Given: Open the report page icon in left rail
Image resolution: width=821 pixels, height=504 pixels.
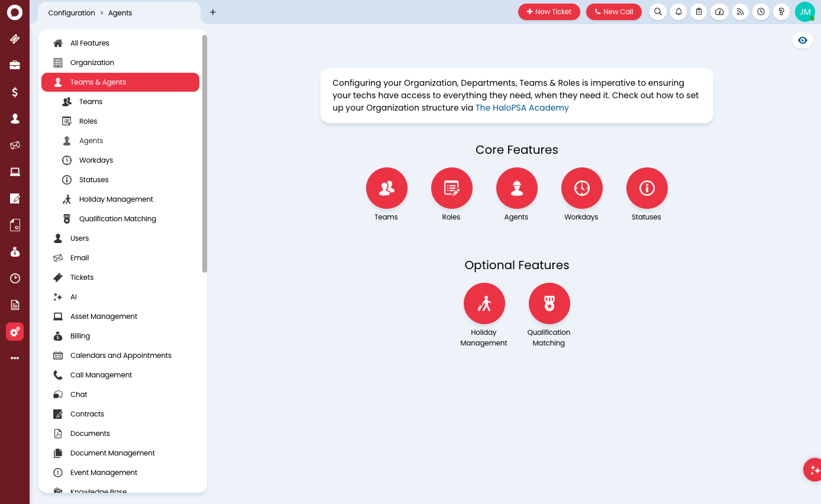Looking at the screenshot, I should click(15, 305).
